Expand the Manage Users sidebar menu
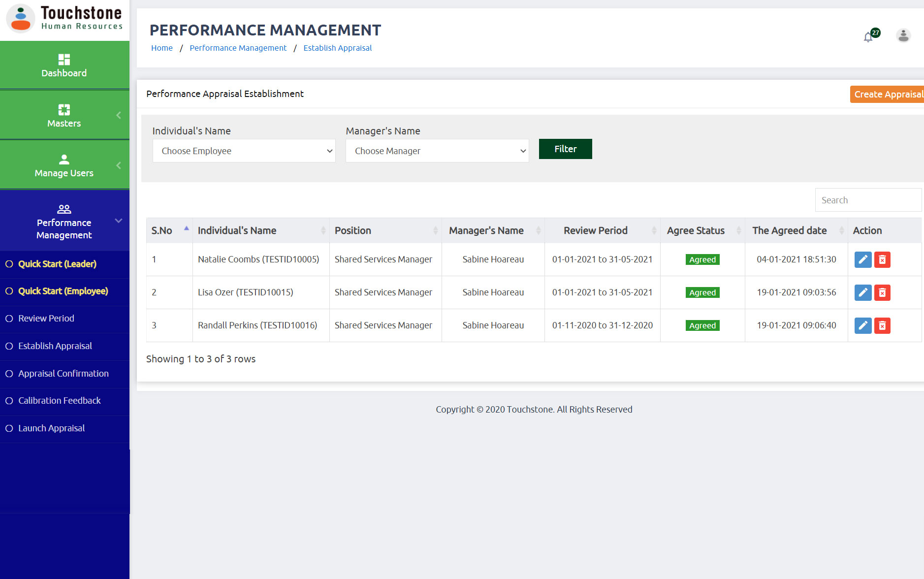Screen dimensions: 924x579 [64, 165]
